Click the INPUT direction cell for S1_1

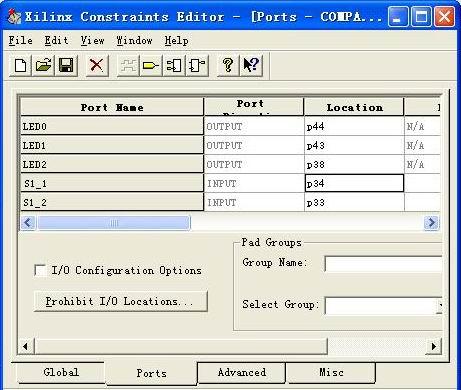point(254,183)
